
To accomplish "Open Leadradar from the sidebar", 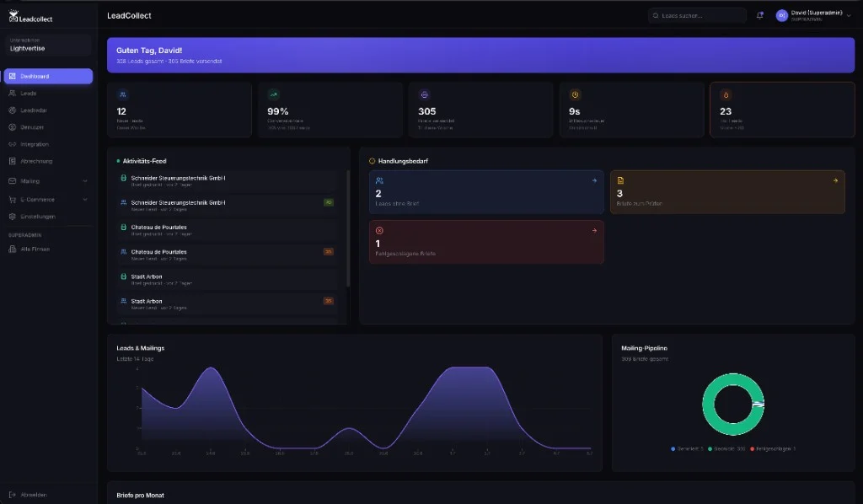I will coord(48,110).
